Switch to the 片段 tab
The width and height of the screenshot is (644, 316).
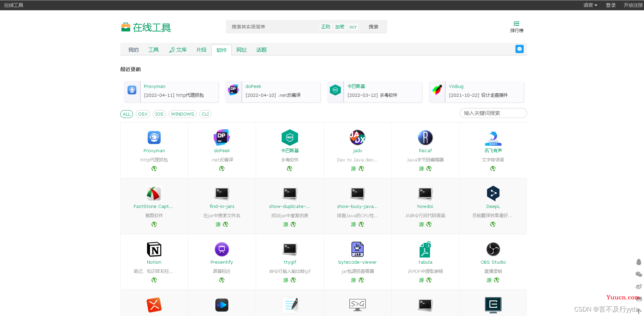coord(201,50)
